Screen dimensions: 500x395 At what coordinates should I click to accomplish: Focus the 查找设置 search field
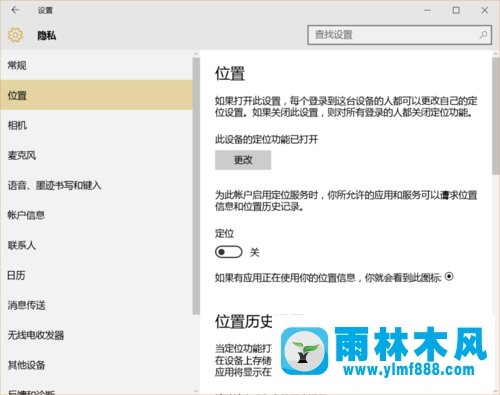pos(399,35)
